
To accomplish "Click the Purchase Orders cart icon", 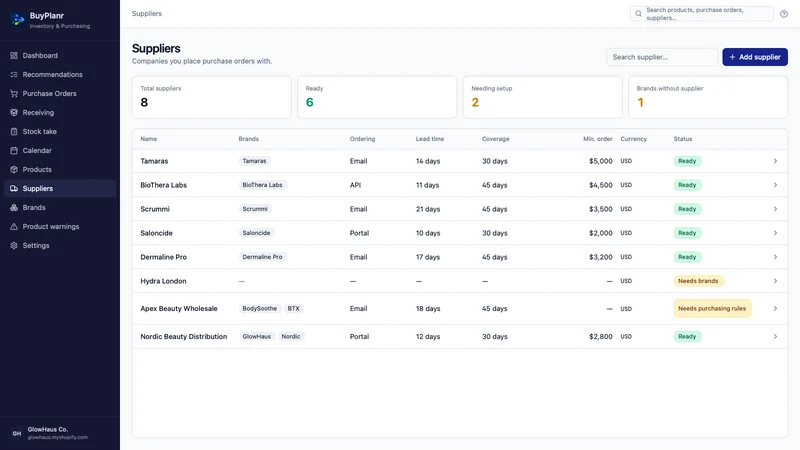I will pos(14,93).
